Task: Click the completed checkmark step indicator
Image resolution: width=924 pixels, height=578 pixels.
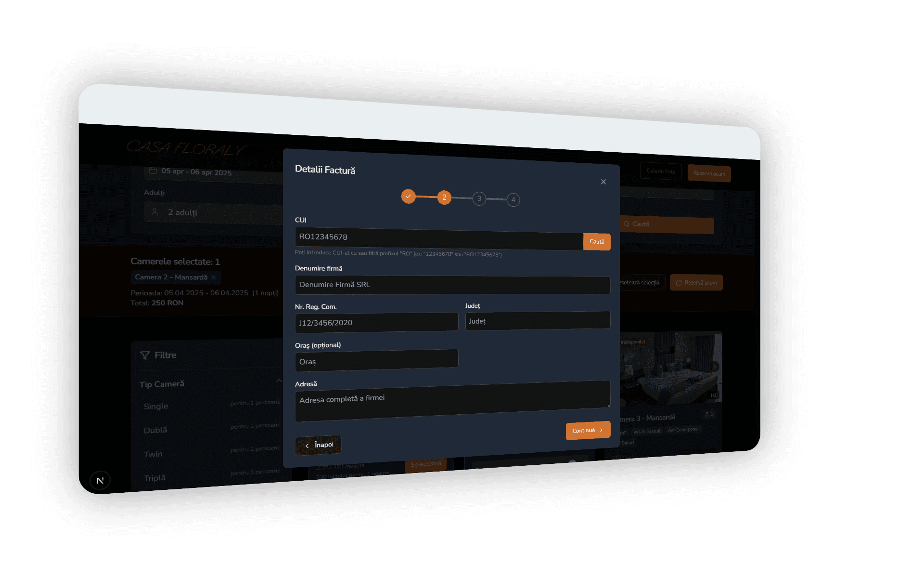Action: tap(408, 197)
